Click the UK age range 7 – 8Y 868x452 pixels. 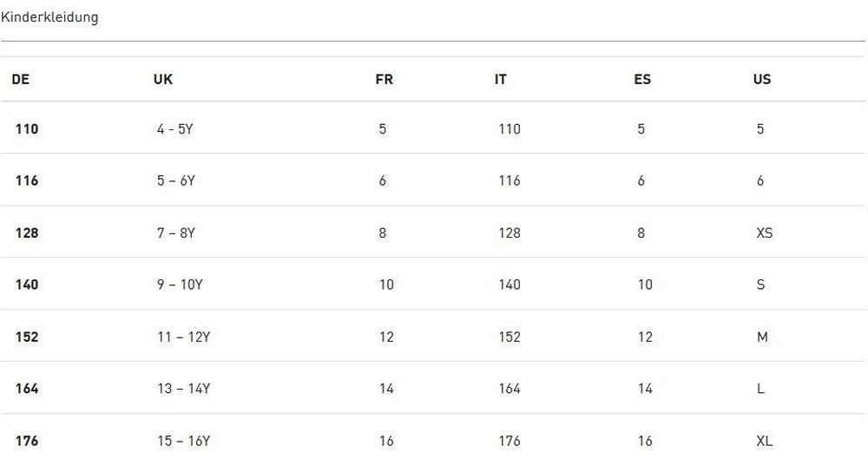176,233
